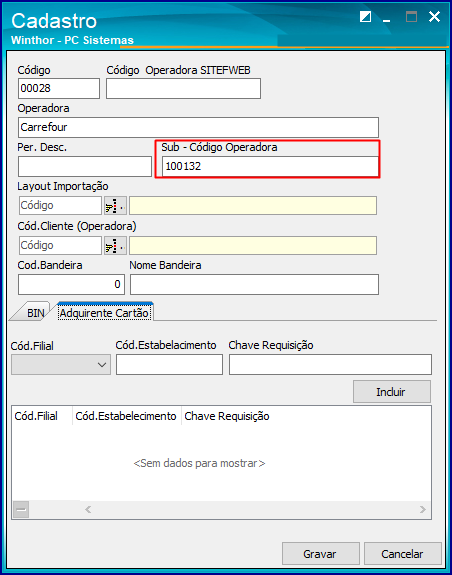The image size is (452, 575).
Task: Click the Cód.Cliente description yellow field
Action: pyautogui.click(x=253, y=246)
